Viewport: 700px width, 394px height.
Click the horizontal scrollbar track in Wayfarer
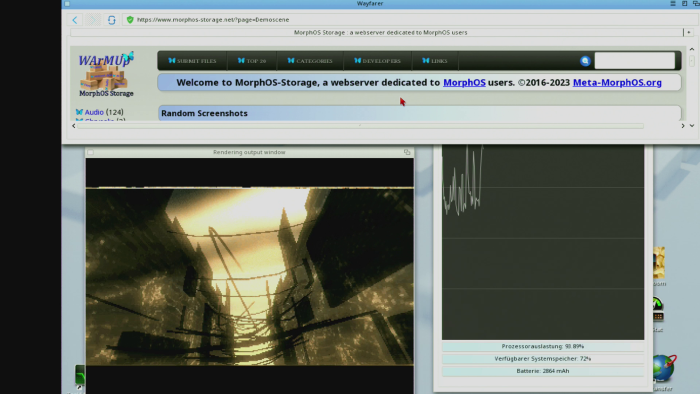(x=361, y=126)
